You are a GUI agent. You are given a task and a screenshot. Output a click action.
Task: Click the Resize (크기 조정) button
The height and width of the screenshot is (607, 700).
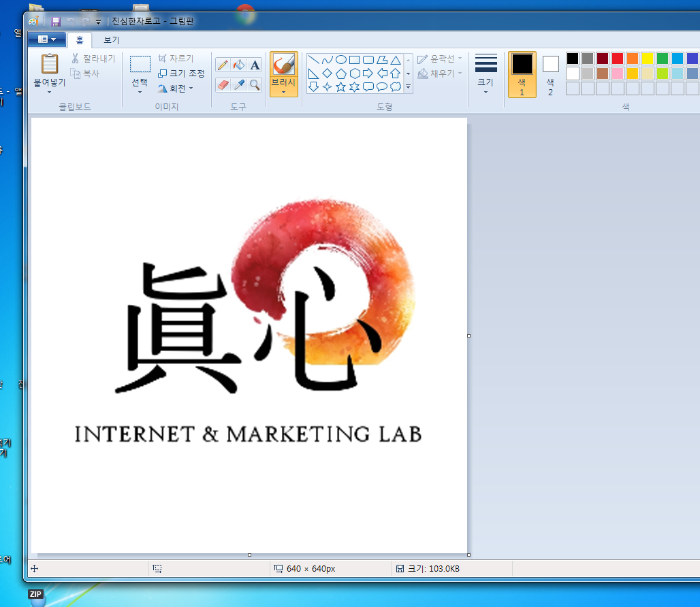[x=181, y=73]
